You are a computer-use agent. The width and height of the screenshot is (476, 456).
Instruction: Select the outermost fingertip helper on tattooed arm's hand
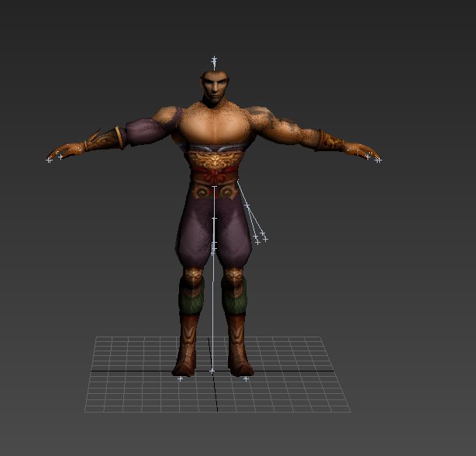378,160
